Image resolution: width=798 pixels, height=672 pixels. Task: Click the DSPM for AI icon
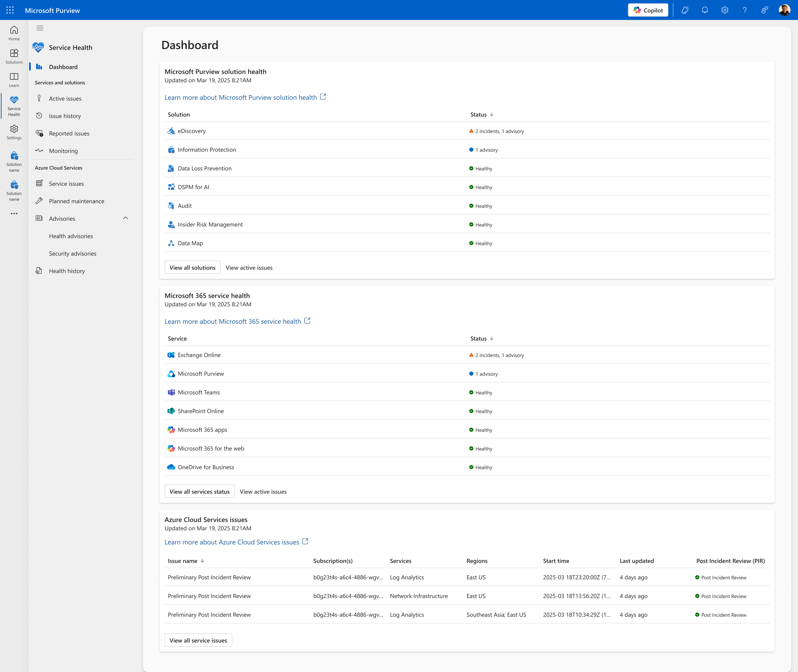coord(171,187)
